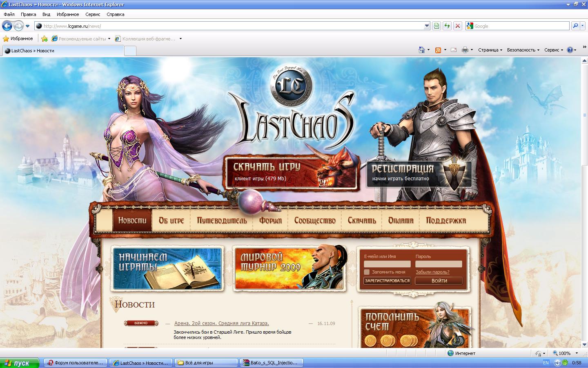The image size is (588, 368).
Task: Open the 'Безопасность' dropdown menu
Action: [x=523, y=50]
